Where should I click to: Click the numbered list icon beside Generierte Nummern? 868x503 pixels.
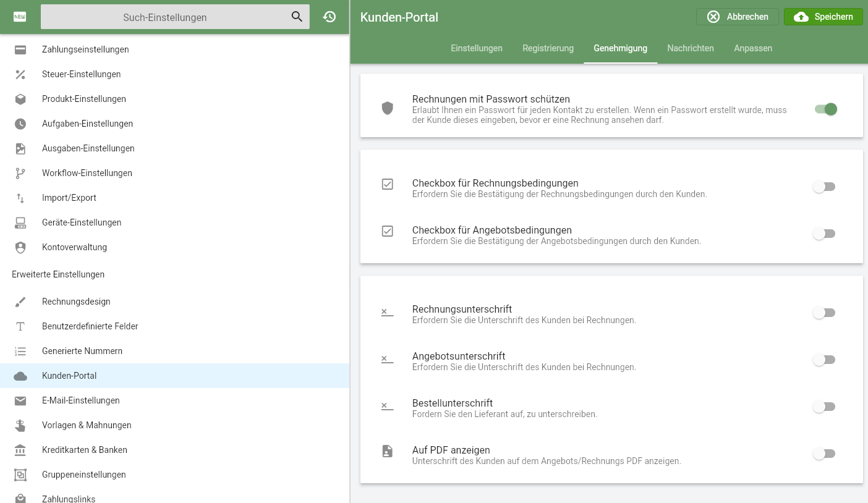click(20, 351)
